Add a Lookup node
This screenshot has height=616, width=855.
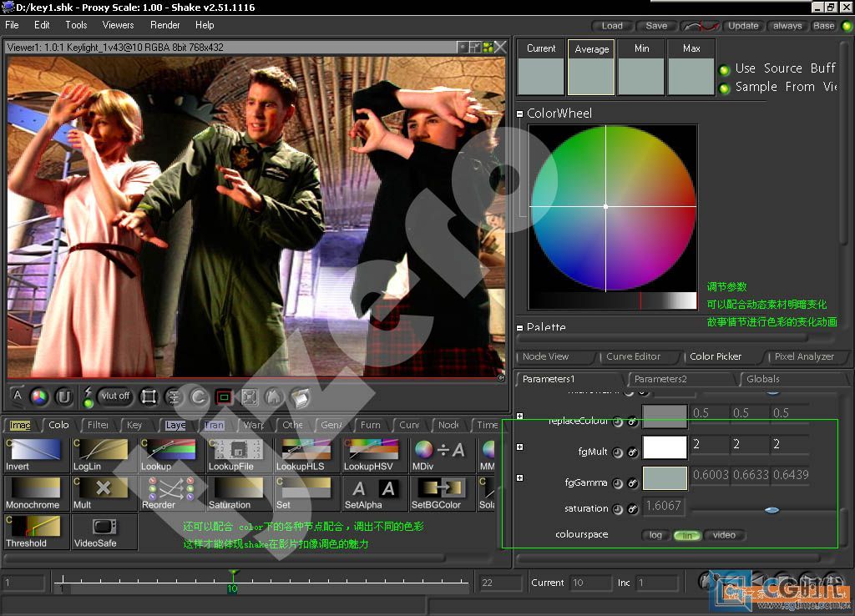[171, 455]
